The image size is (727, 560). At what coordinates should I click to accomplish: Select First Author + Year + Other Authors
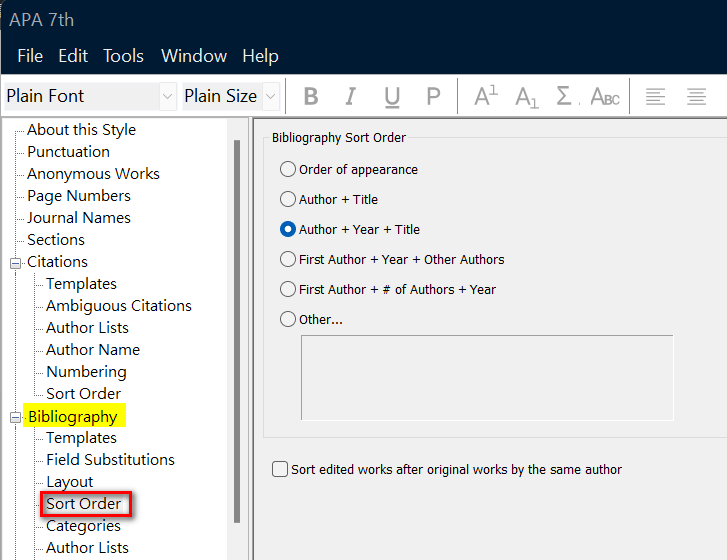coord(287,259)
